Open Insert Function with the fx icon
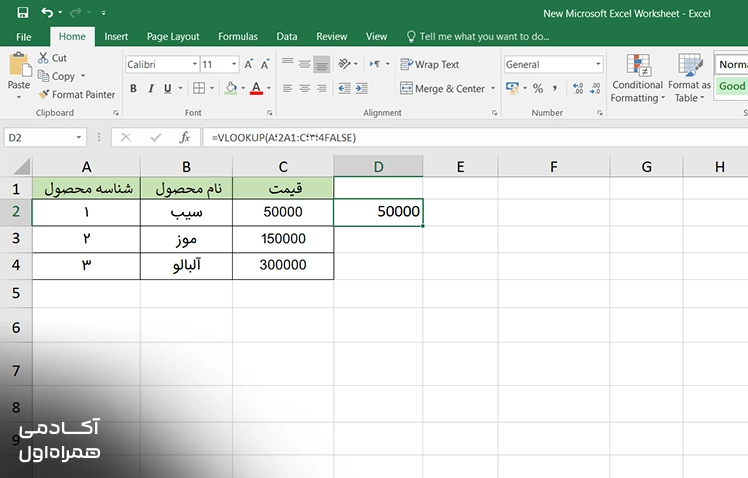Viewport: 748px width, 478px height. tap(185, 138)
